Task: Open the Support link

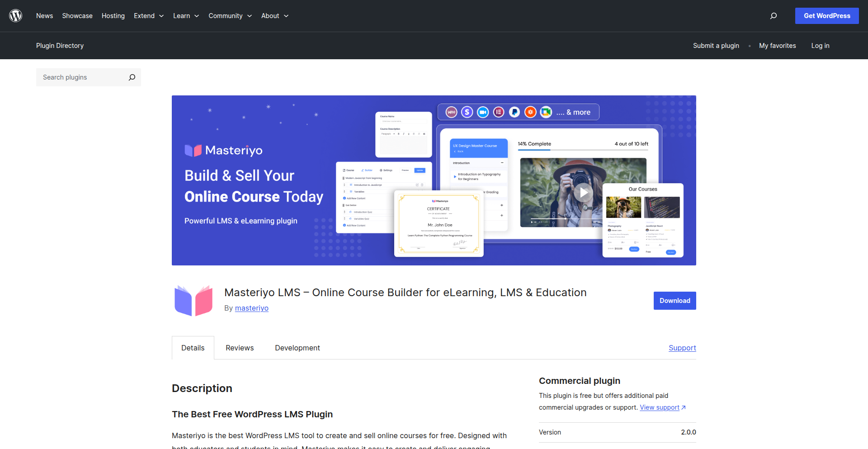Action: pos(682,348)
